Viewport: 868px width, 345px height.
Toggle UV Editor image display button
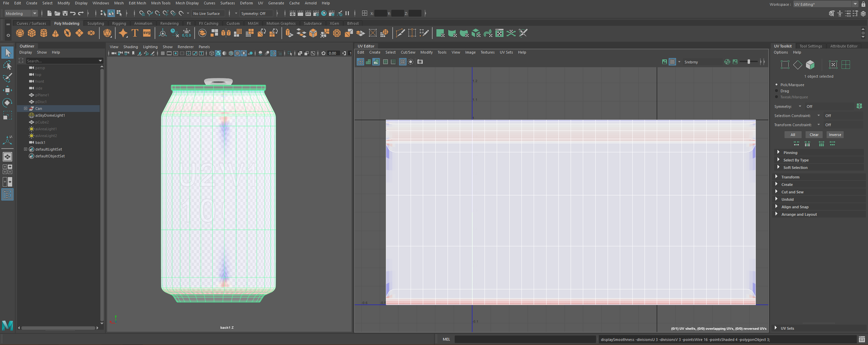665,62
